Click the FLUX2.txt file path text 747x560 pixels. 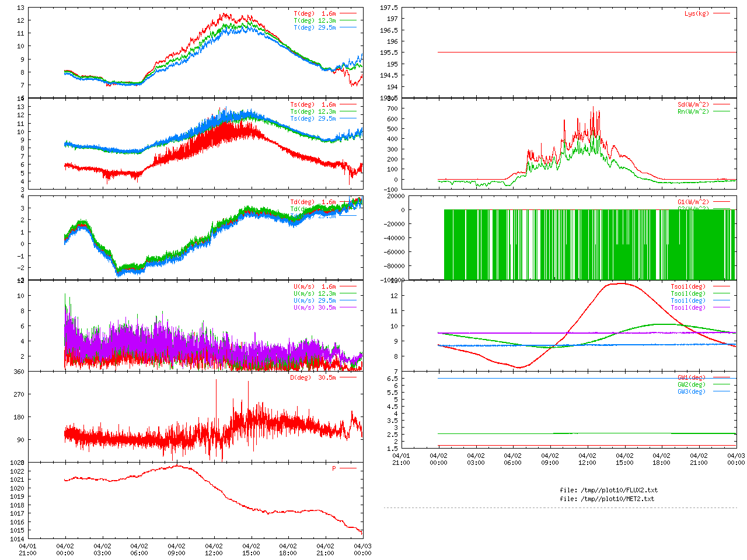point(608,490)
